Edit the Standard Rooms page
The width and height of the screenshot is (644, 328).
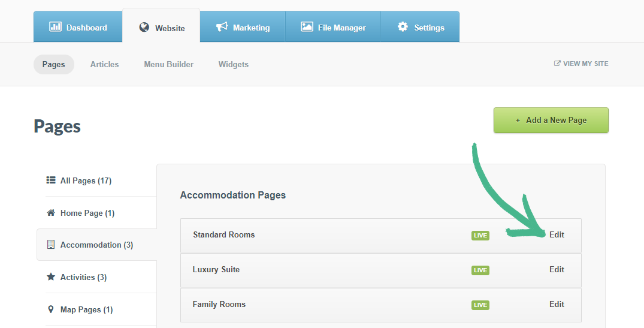click(557, 235)
